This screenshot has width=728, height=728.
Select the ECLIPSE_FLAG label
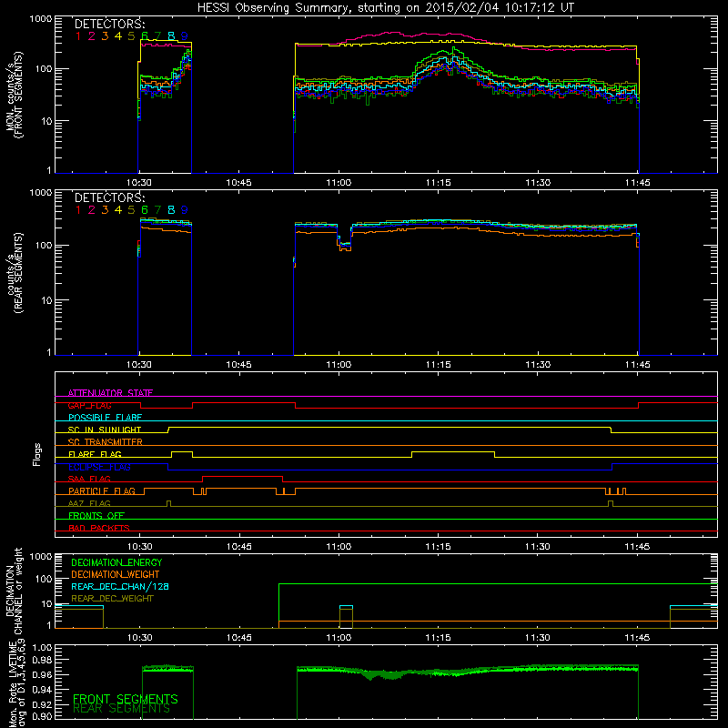click(x=99, y=467)
